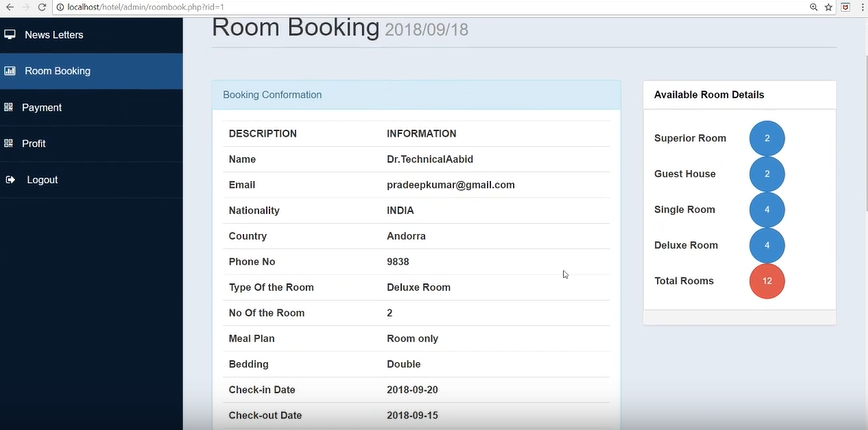868x430 pixels.
Task: Click the red shield extension icon
Action: point(845,7)
